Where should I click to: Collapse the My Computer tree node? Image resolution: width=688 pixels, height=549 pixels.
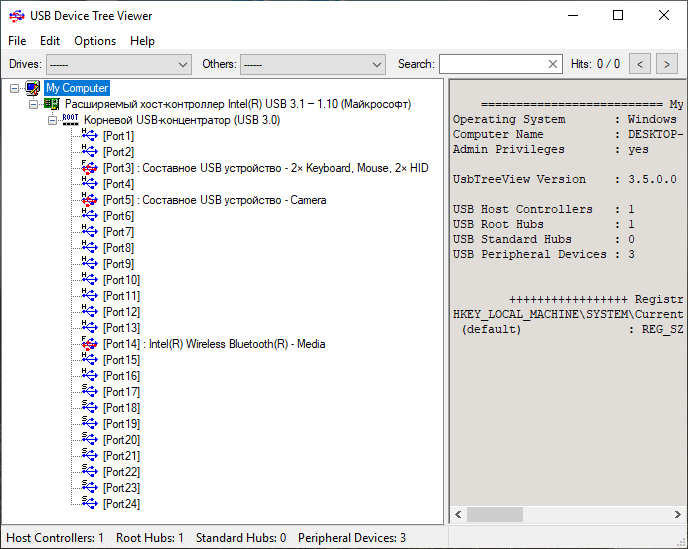[14, 88]
